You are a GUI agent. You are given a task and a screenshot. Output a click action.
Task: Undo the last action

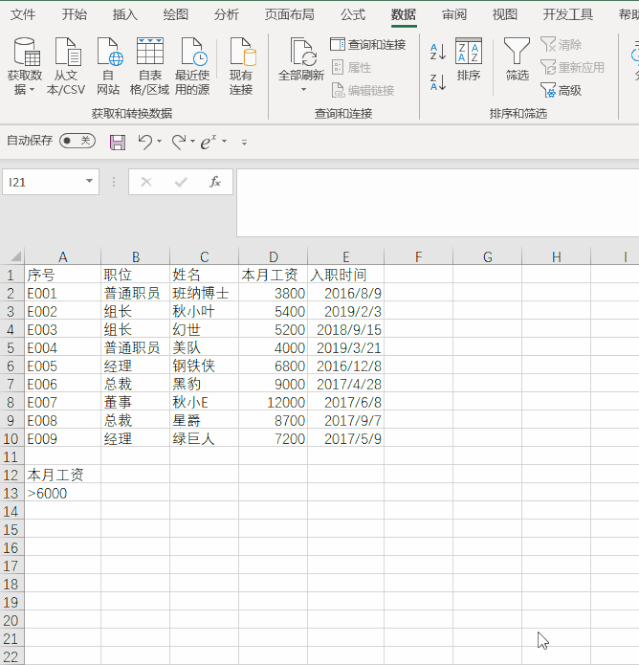[x=145, y=142]
